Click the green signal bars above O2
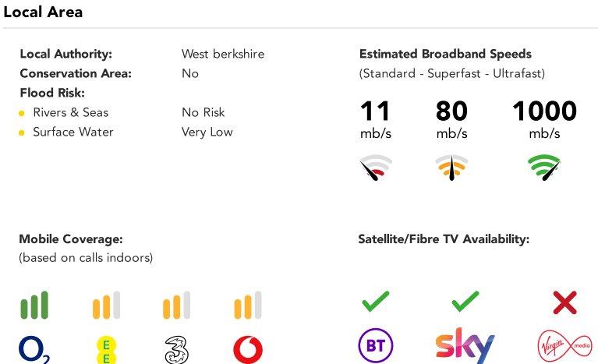 tap(34, 305)
